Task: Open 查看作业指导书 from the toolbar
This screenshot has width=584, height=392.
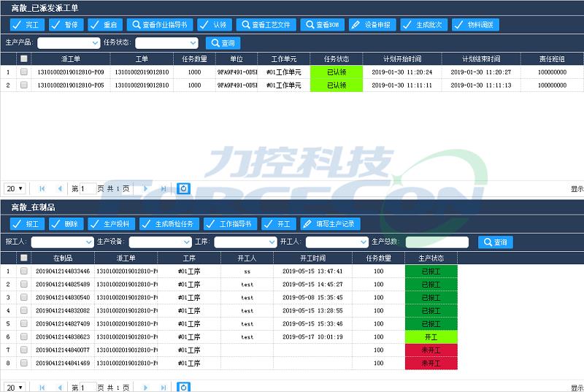Action: [160, 25]
